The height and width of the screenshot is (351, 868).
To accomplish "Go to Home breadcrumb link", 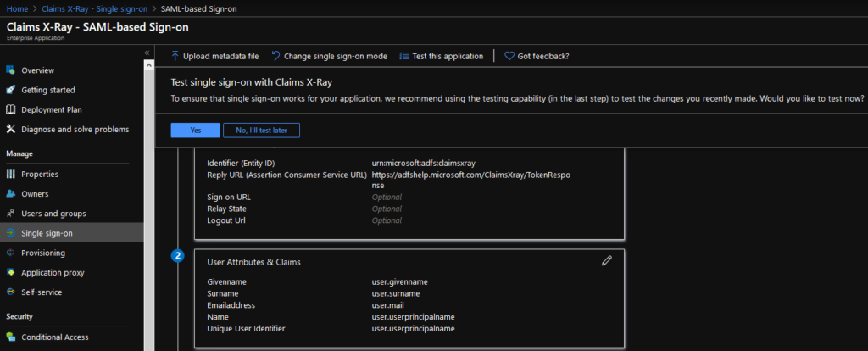I will (17, 8).
